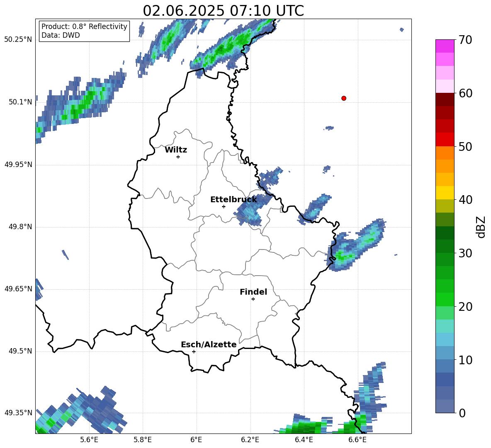Click the Esch/Alzette city label
The width and height of the screenshot is (491, 448).
click(209, 344)
